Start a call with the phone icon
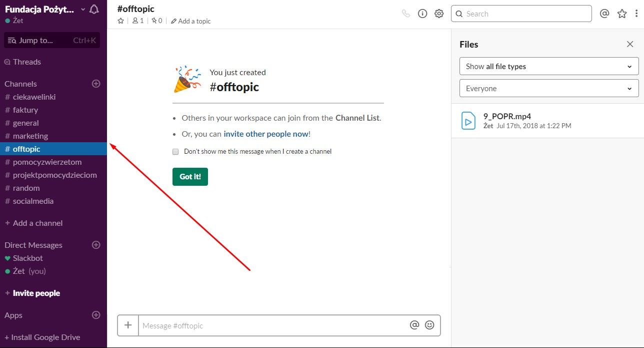644x348 pixels. click(406, 14)
